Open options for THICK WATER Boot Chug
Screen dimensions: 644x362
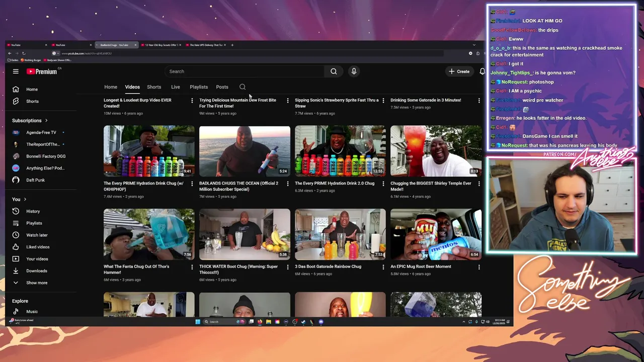tap(287, 267)
